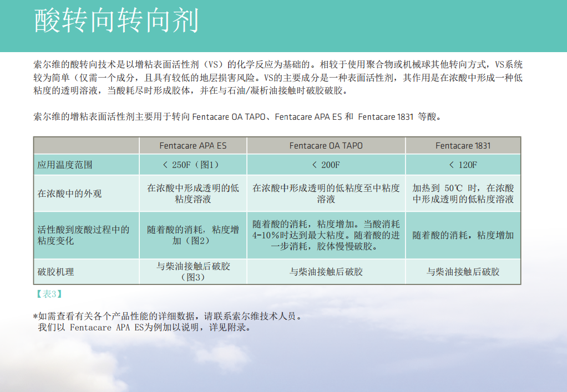Click Fentacare OA TAPO cell 与柴油接触后破胶
Viewport: 567px width, 392px height.
click(x=326, y=272)
